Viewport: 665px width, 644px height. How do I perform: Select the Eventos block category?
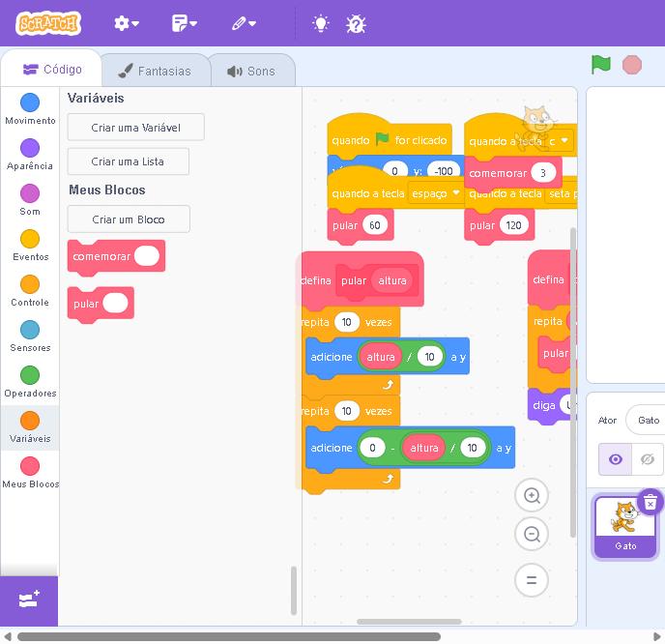[30, 246]
